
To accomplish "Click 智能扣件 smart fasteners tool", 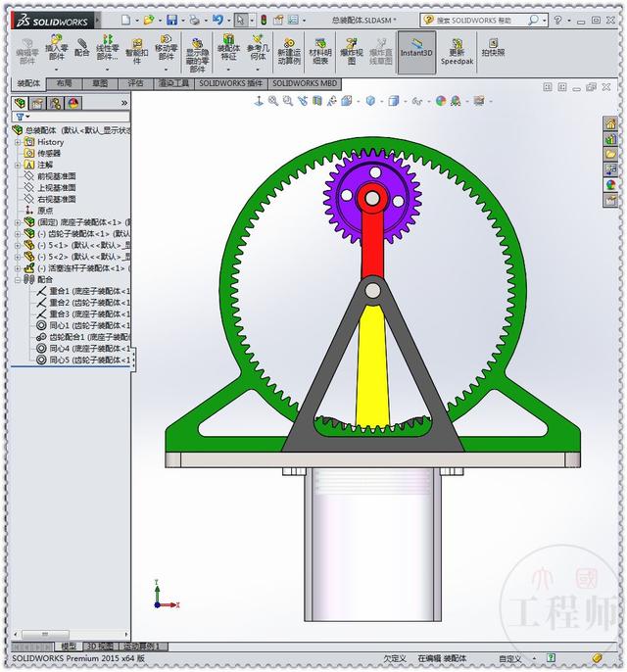I will pyautogui.click(x=137, y=51).
